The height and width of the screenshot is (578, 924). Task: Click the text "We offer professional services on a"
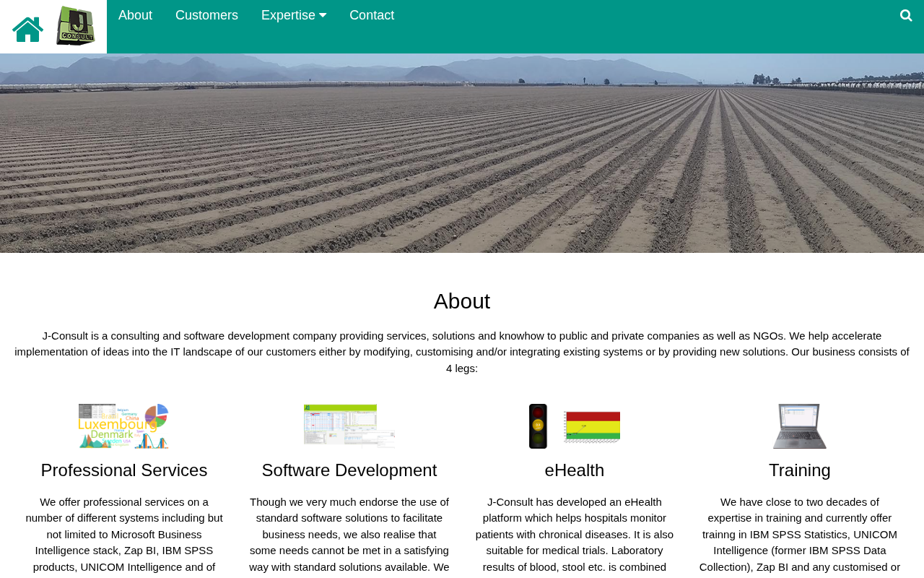coord(124,502)
